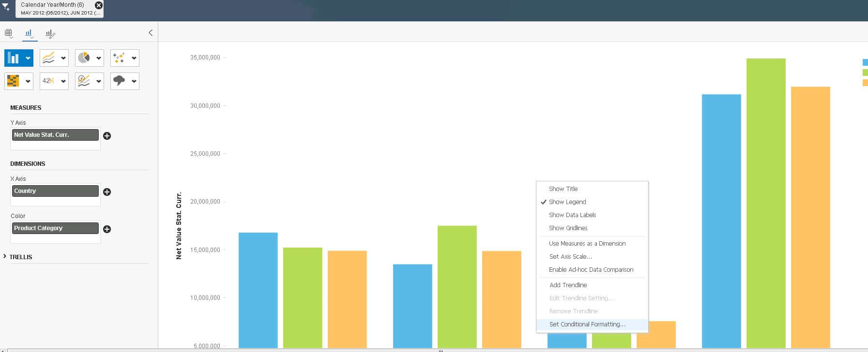The image size is (868, 352).
Task: Toggle Show Data Labels option
Action: 572,215
